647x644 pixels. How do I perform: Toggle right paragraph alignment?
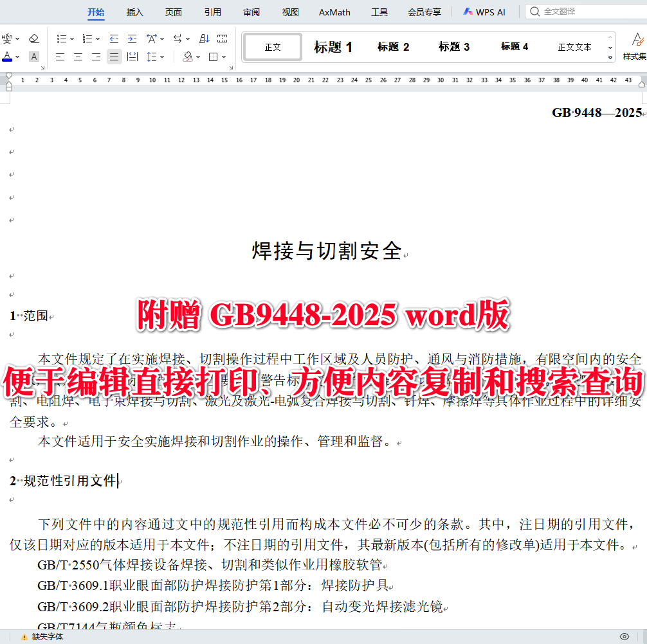pos(95,57)
